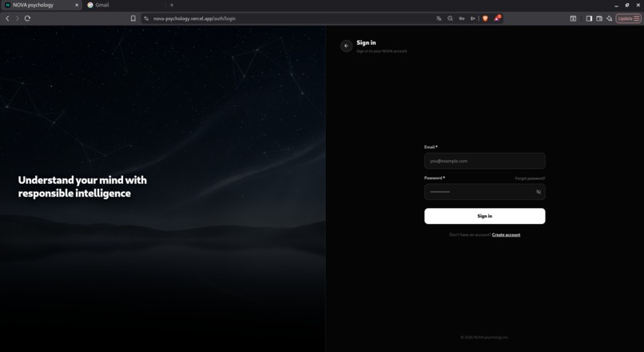Bookmark this page with the bookmark icon
This screenshot has width=644, height=352.
click(133, 18)
